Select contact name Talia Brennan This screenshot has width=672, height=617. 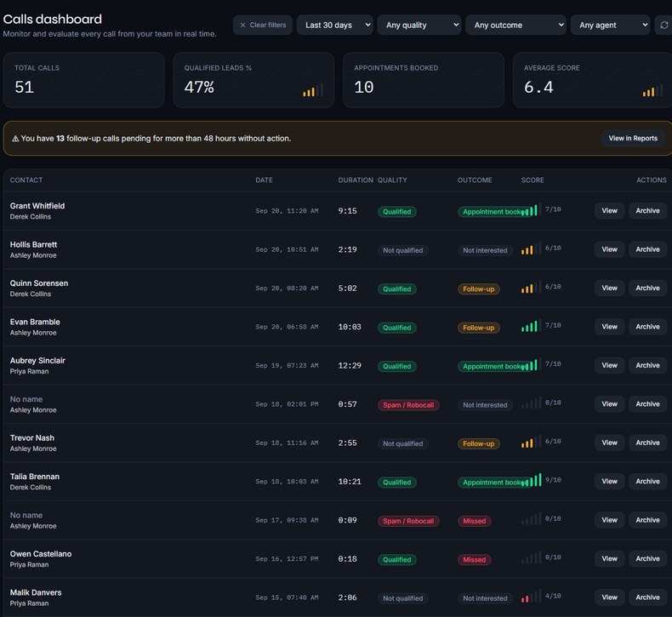tap(35, 477)
